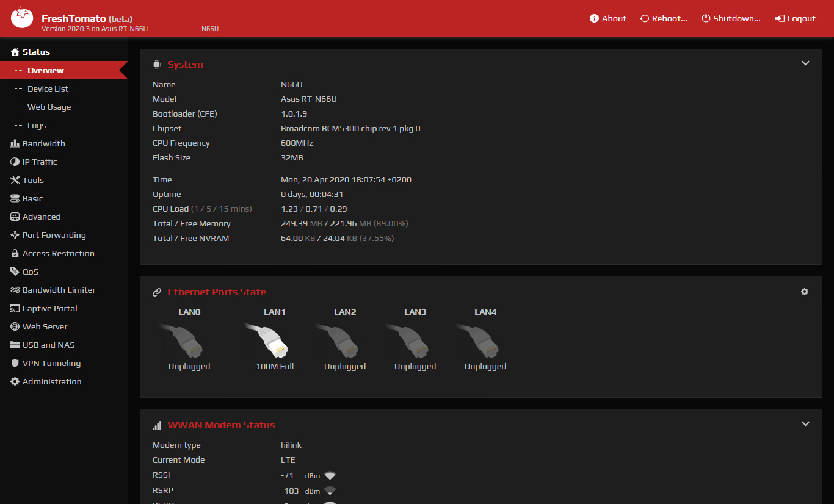Click the unplugged LAN0 port icon
Screen dimensions: 834x504
(189, 340)
